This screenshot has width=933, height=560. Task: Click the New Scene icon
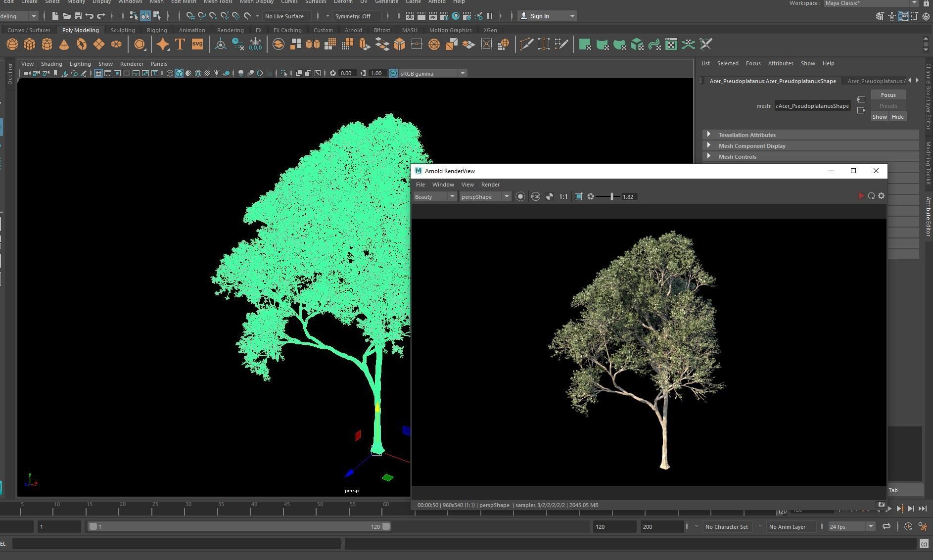click(x=55, y=16)
